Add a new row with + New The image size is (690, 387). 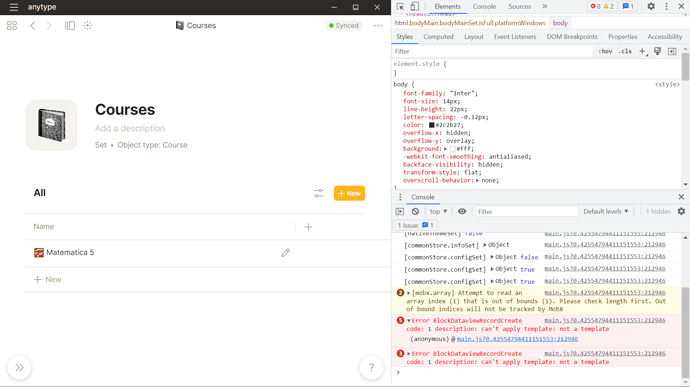click(48, 280)
